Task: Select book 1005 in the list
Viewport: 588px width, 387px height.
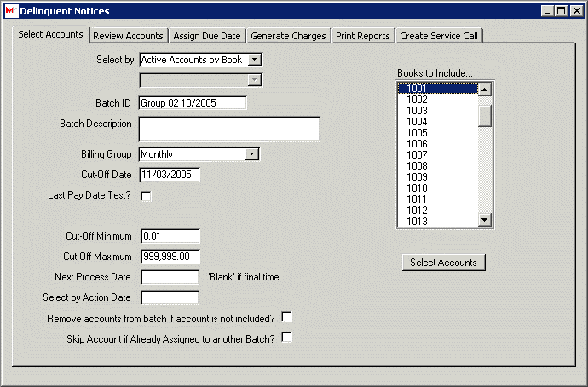Action: click(418, 133)
